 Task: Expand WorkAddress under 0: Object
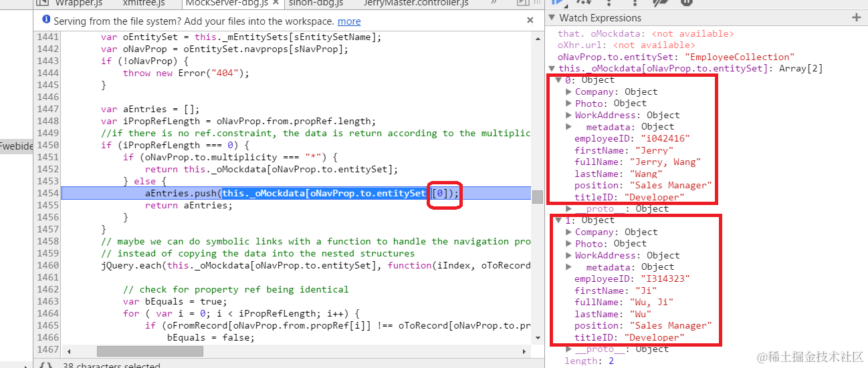tap(569, 115)
